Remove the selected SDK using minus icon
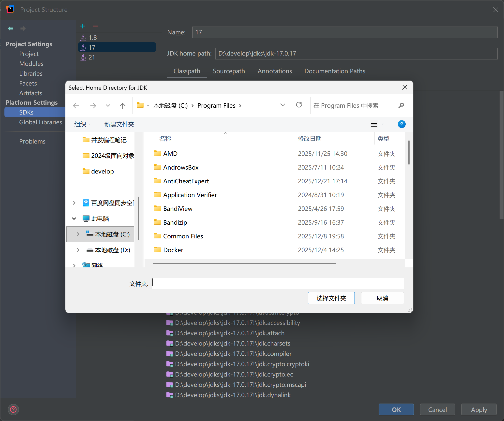Viewport: 504px width, 421px height. pyautogui.click(x=95, y=26)
